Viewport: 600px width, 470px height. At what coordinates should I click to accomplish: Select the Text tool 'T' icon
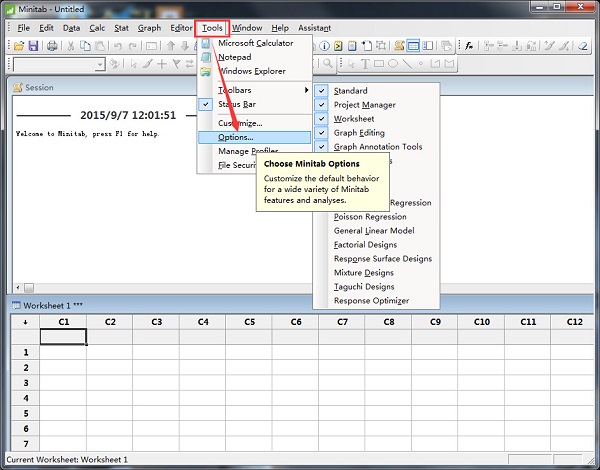click(x=366, y=64)
